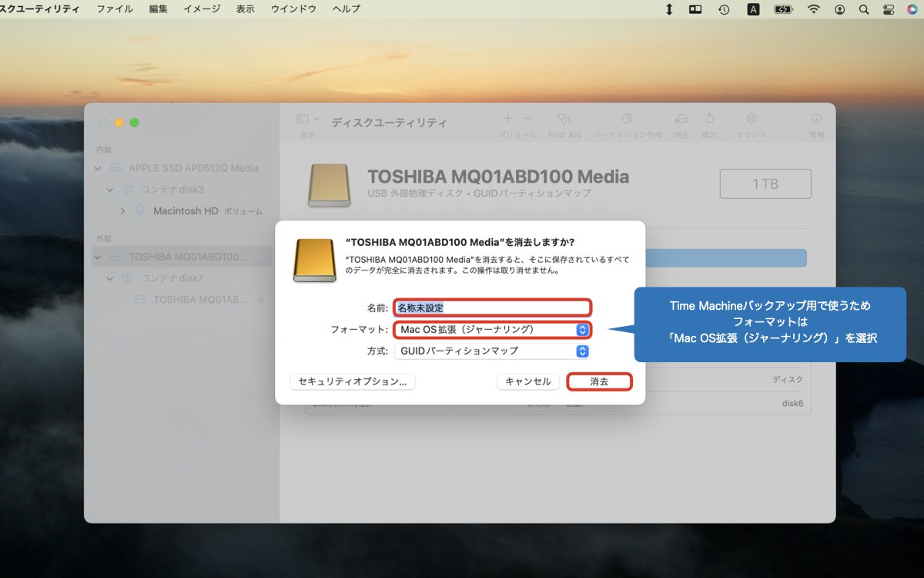Add a volume with the plus icon
Viewport: 924px width, 578px height.
507,119
